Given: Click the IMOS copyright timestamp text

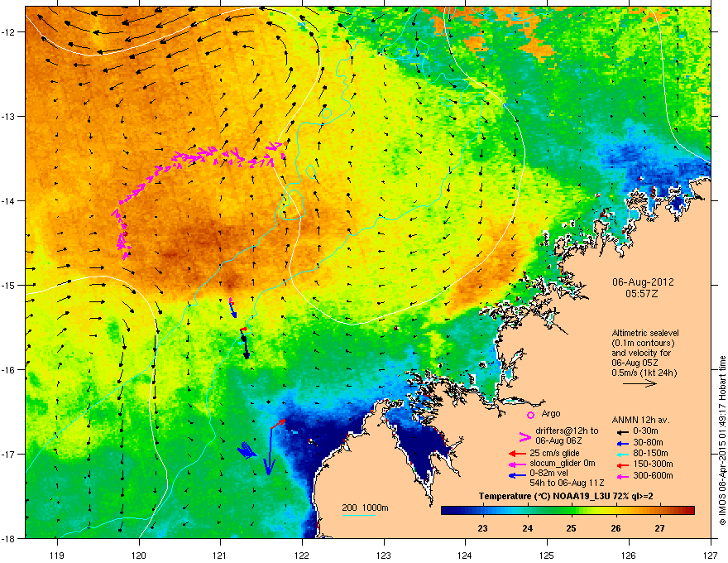Looking at the screenshot, I should 722,440.
